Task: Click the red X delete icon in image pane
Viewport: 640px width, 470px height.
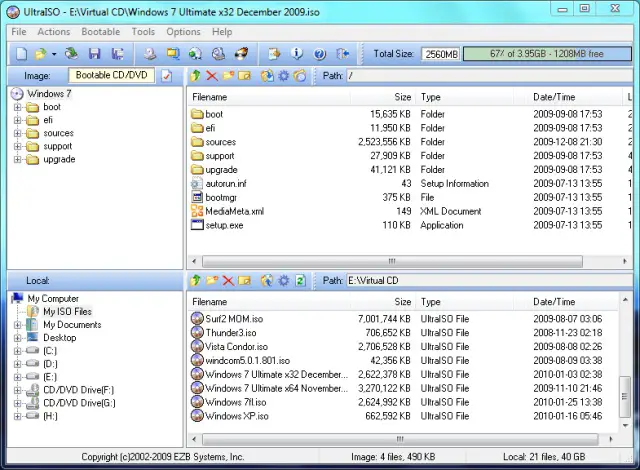Action: tap(211, 75)
